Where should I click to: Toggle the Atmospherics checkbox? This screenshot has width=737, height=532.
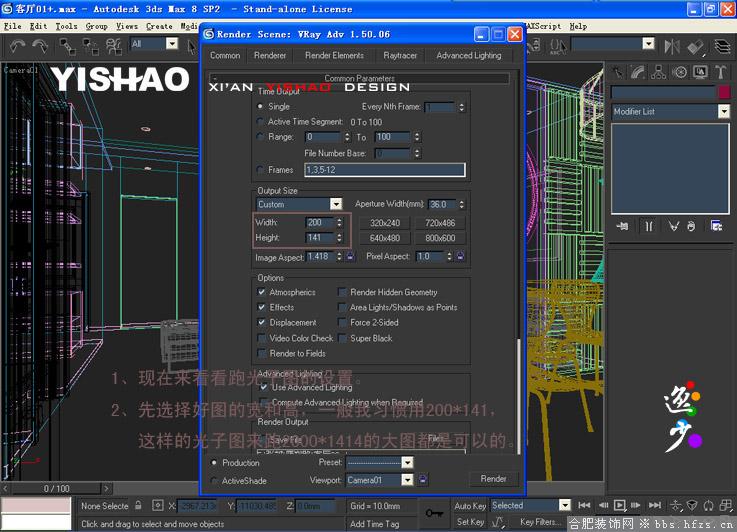(x=262, y=292)
